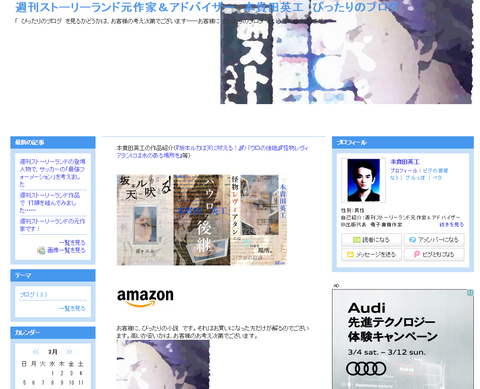Open 一覧を見る under recent articles
This screenshot has height=389, width=480.
tap(72, 243)
